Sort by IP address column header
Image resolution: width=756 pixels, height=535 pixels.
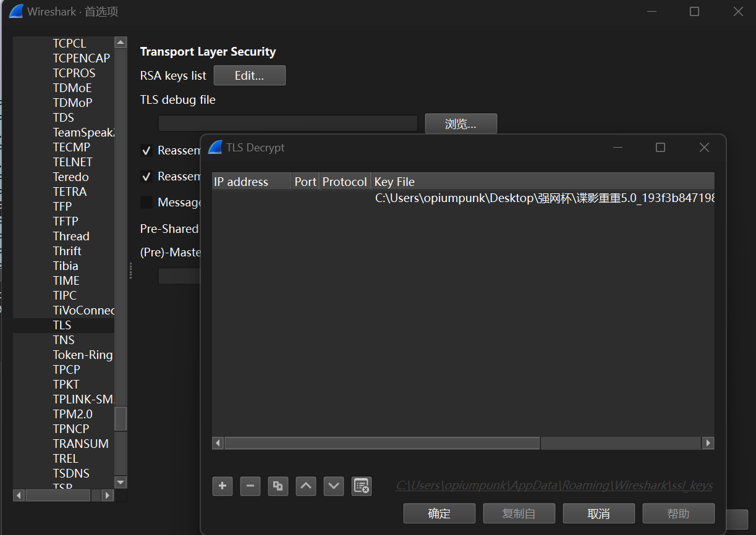coord(251,182)
